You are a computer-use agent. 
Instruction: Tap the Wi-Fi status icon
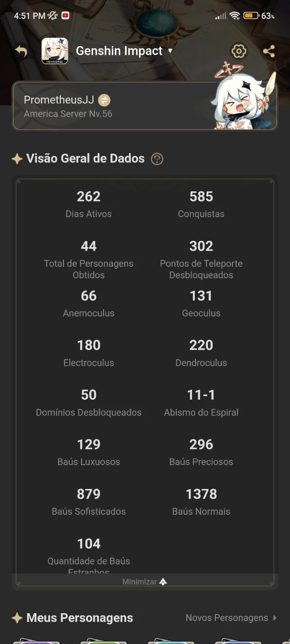(x=235, y=16)
